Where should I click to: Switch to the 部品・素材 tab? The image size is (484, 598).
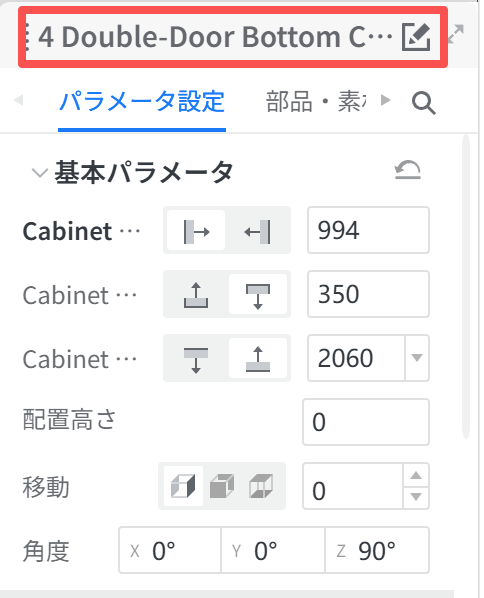coord(316,102)
